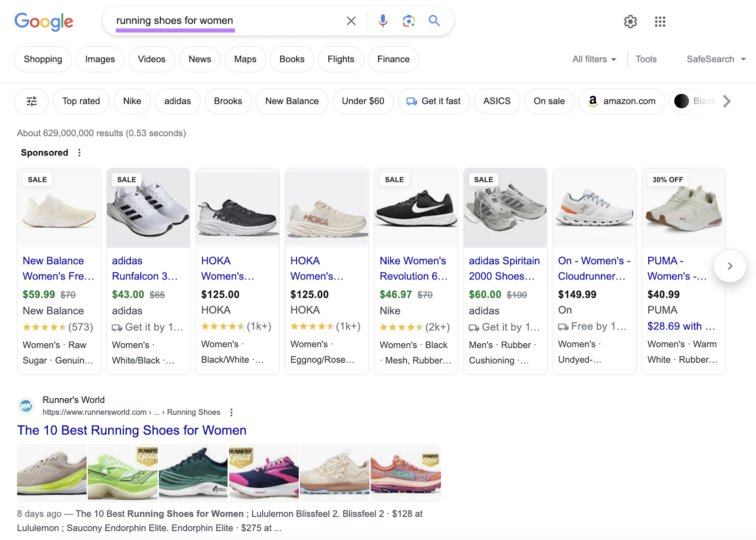
Task: Expand the SafeSearch dropdown
Action: click(715, 59)
